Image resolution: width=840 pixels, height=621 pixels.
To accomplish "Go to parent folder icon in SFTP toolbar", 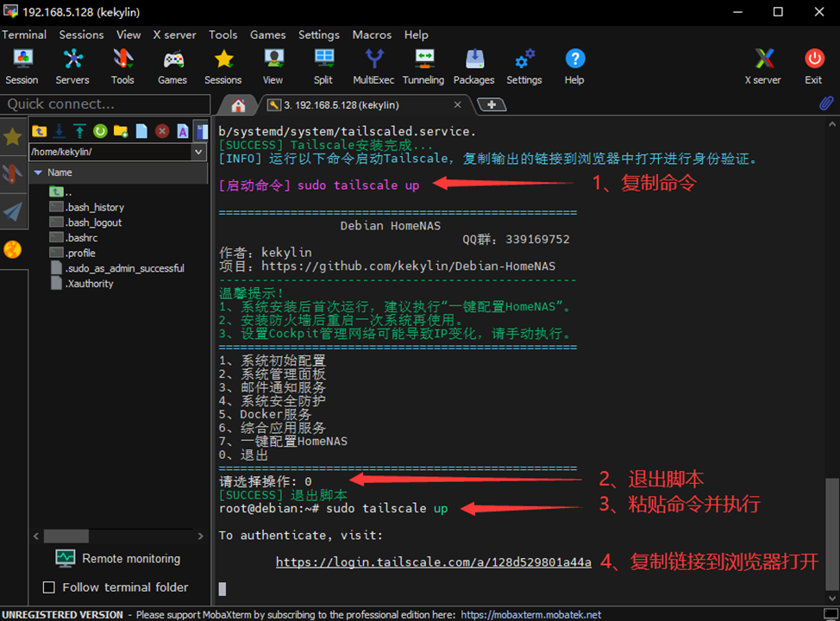I will (39, 131).
